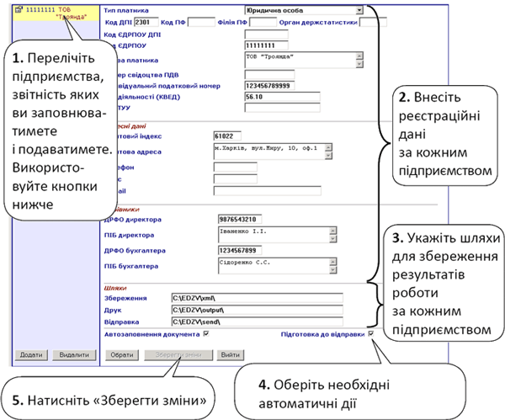Click the Код ДПІ field with 2301

pyautogui.click(x=146, y=22)
